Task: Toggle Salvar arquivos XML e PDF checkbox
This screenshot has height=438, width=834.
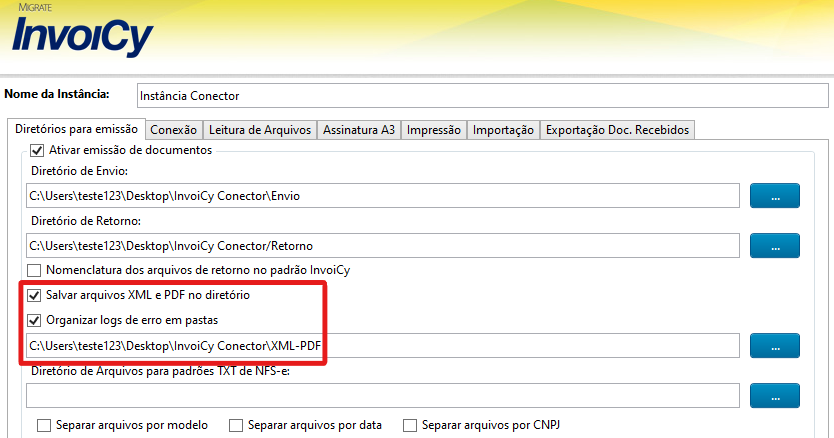Action: [35, 295]
